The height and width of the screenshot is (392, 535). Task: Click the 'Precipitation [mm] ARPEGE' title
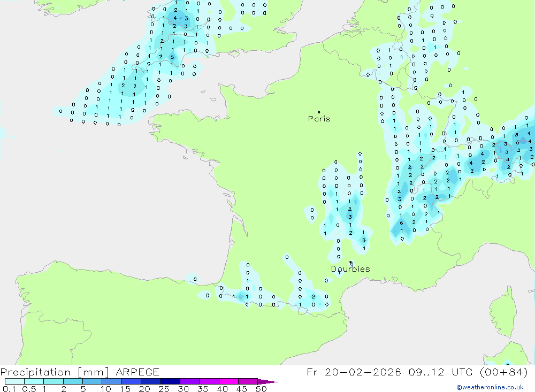point(80,372)
